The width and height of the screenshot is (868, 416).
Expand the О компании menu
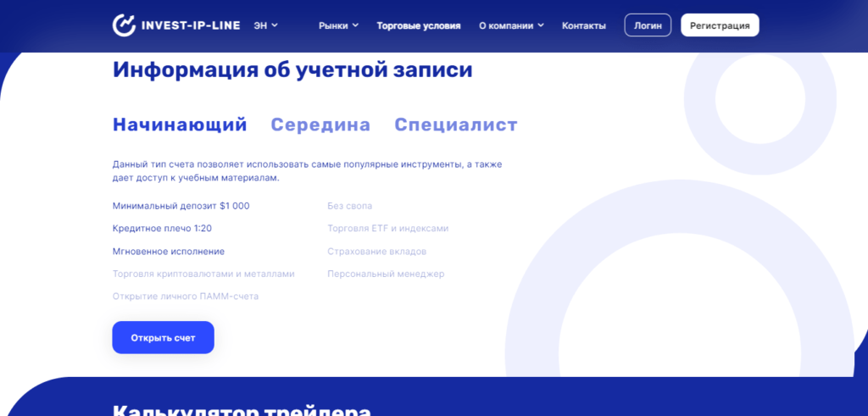coord(511,25)
